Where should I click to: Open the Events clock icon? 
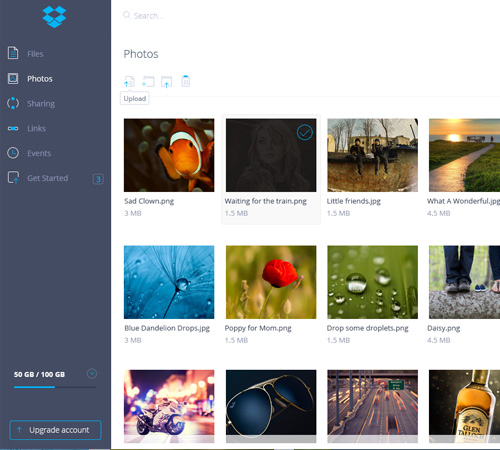[x=13, y=153]
